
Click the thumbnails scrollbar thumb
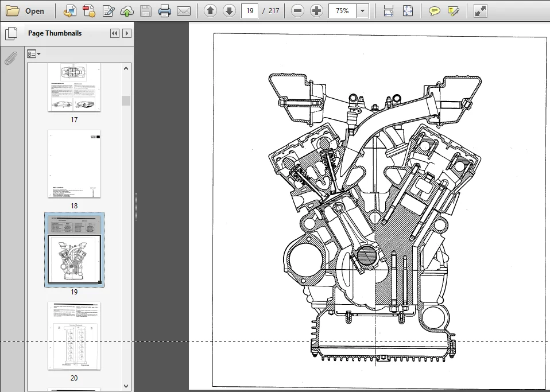(126, 100)
